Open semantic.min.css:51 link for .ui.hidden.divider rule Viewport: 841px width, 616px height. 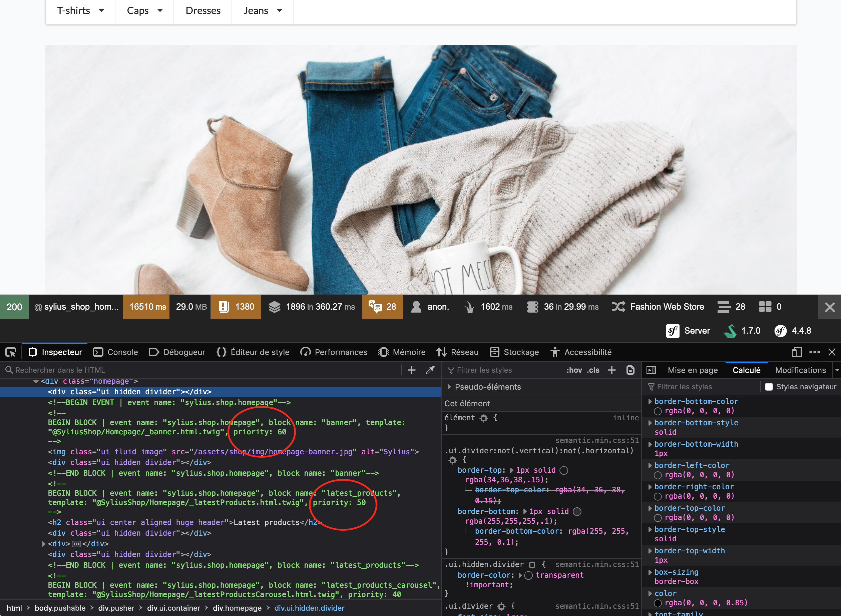pyautogui.click(x=597, y=565)
